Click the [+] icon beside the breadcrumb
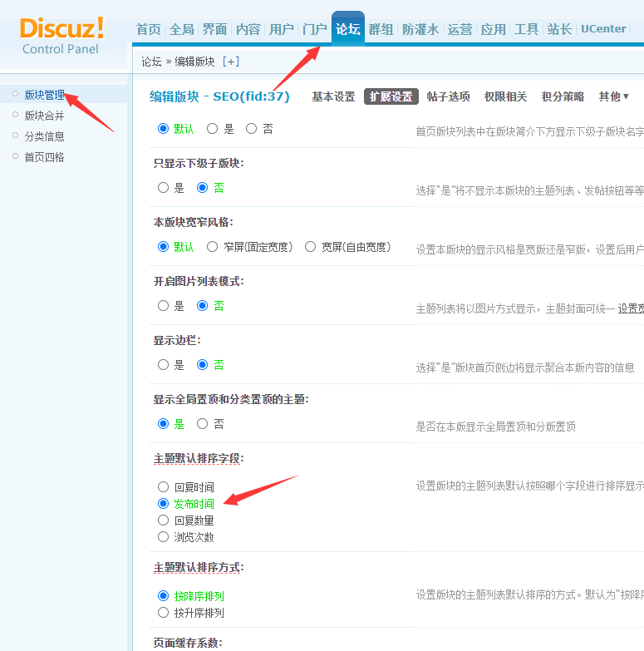The width and height of the screenshot is (644, 651). (231, 62)
